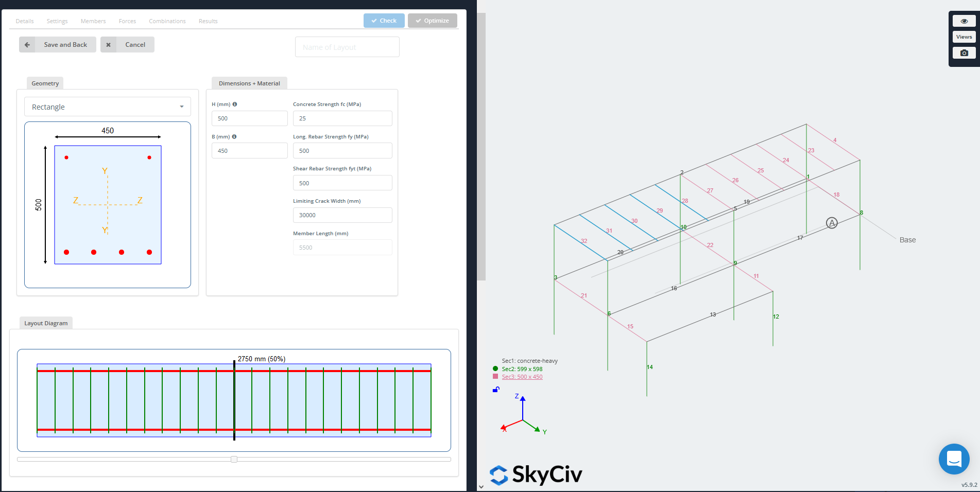This screenshot has width=980, height=492.
Task: Click the Check button with the checkmark icon
Action: 384,21
